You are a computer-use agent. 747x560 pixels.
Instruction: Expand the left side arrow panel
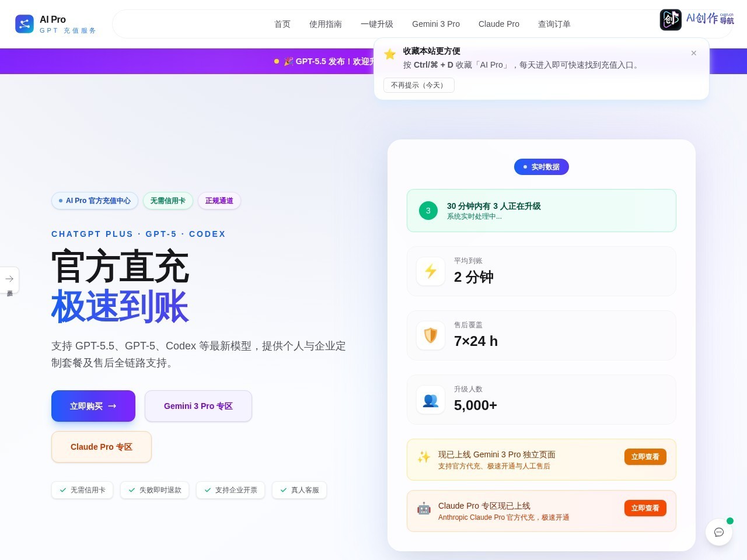pos(9,279)
